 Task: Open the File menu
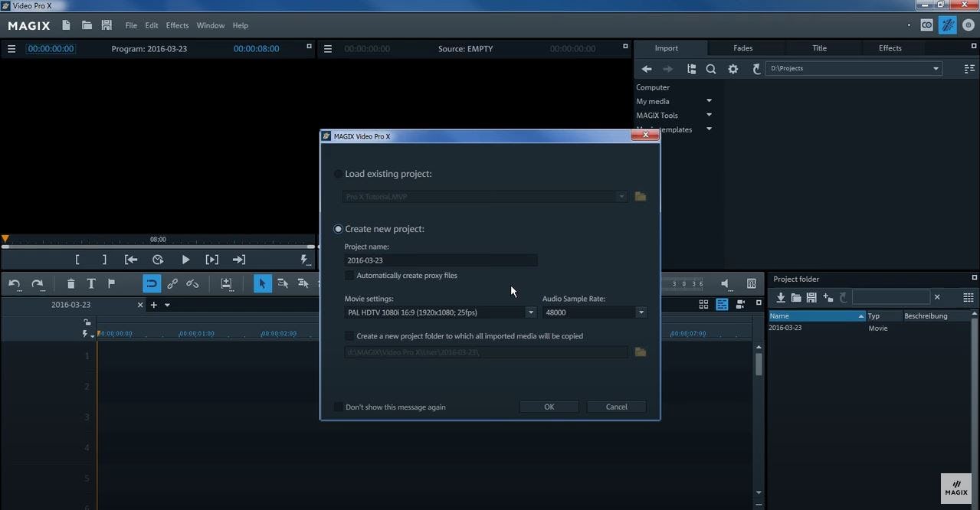click(x=131, y=25)
